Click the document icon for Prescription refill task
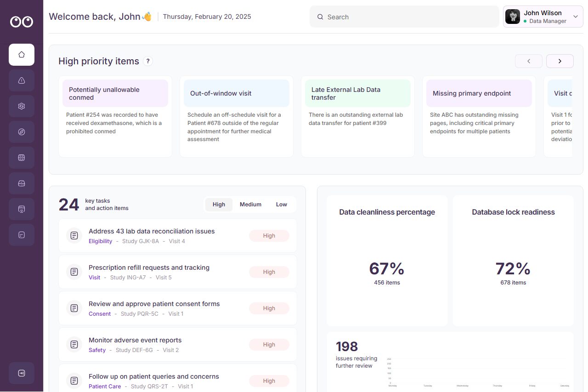 [74, 272]
